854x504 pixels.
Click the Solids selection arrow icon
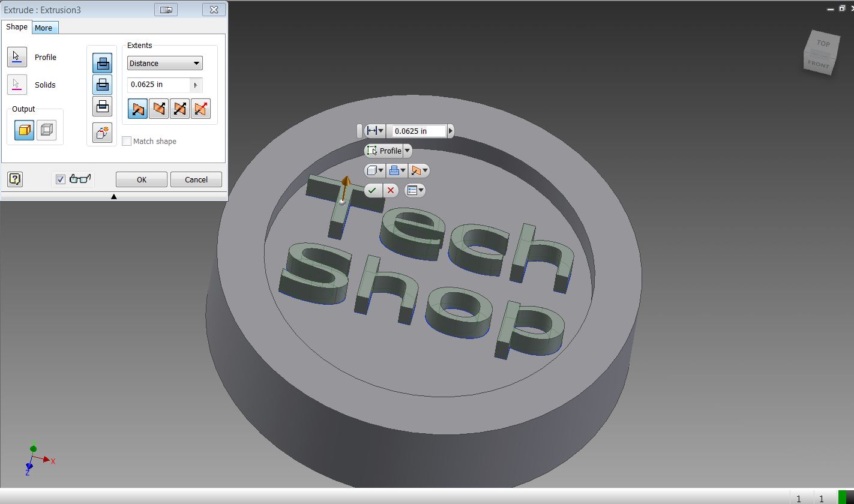point(17,85)
